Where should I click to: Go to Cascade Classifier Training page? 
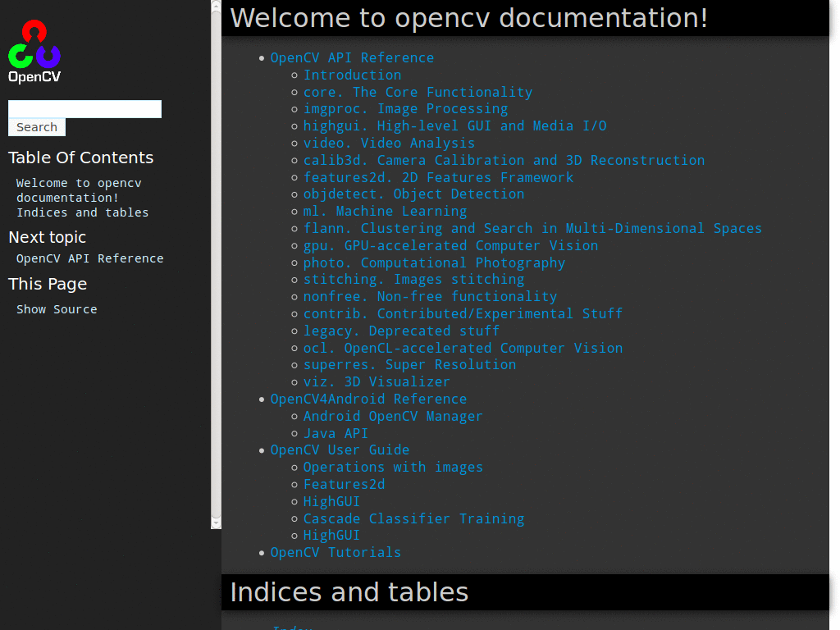[x=414, y=518]
